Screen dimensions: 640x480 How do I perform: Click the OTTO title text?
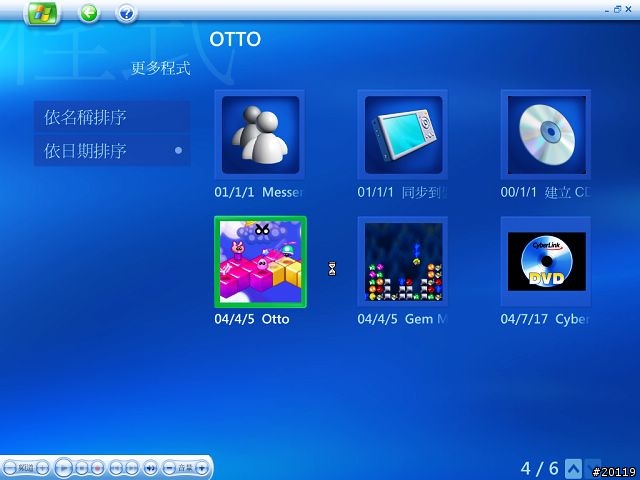235,40
